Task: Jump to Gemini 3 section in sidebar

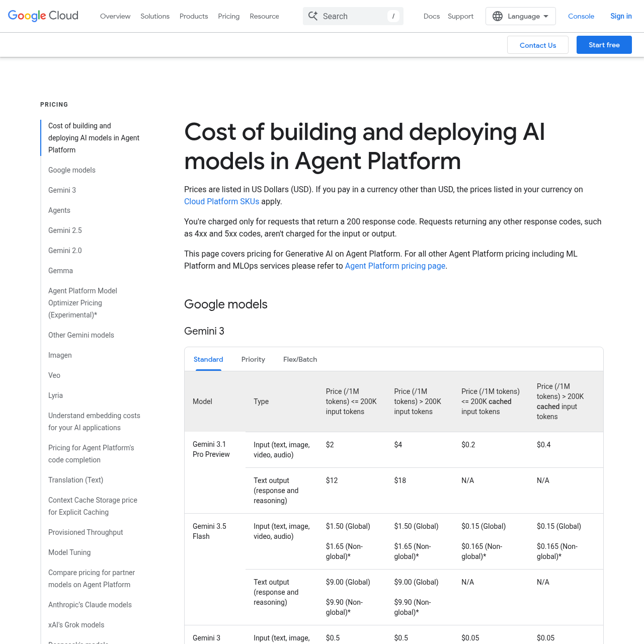Action: coord(62,190)
